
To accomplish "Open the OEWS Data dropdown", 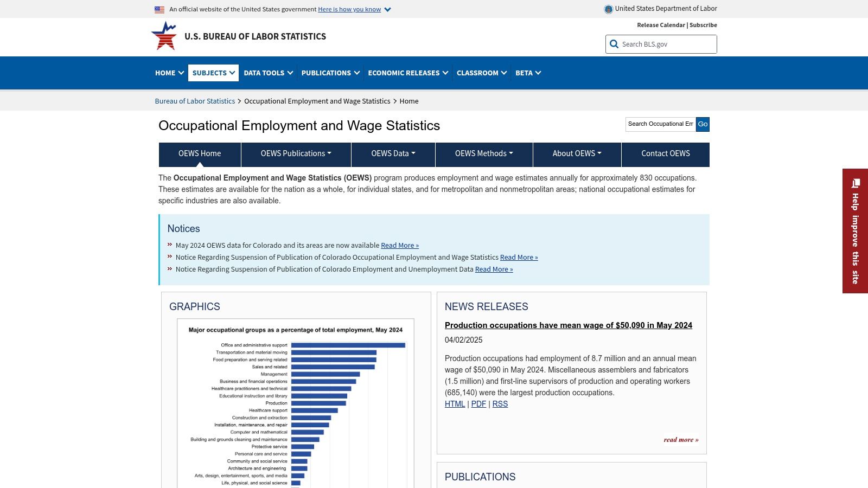I will click(x=392, y=154).
